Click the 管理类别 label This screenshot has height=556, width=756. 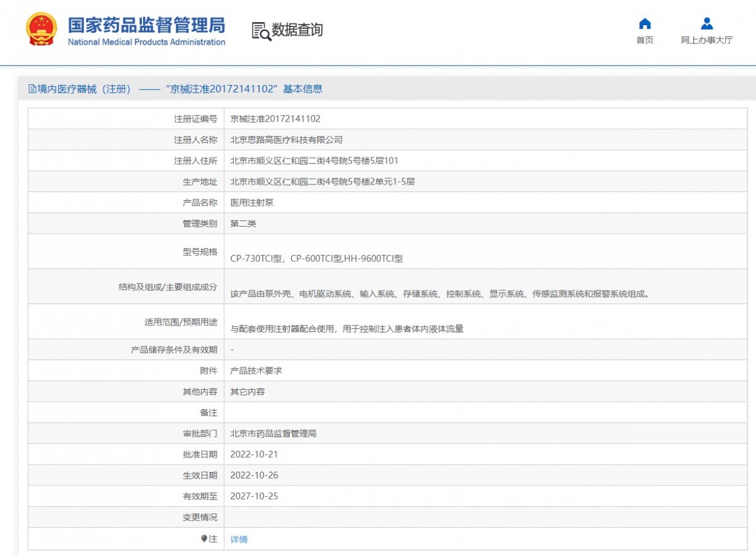[200, 224]
